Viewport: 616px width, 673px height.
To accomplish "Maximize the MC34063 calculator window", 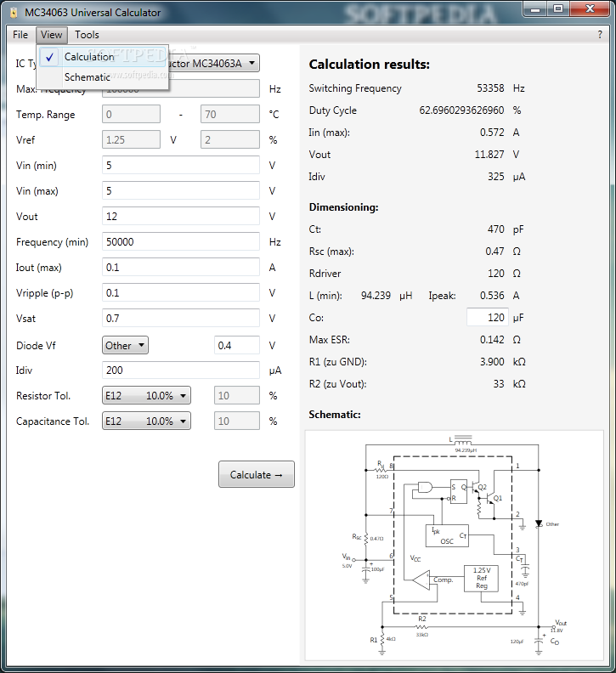I will [557, 9].
